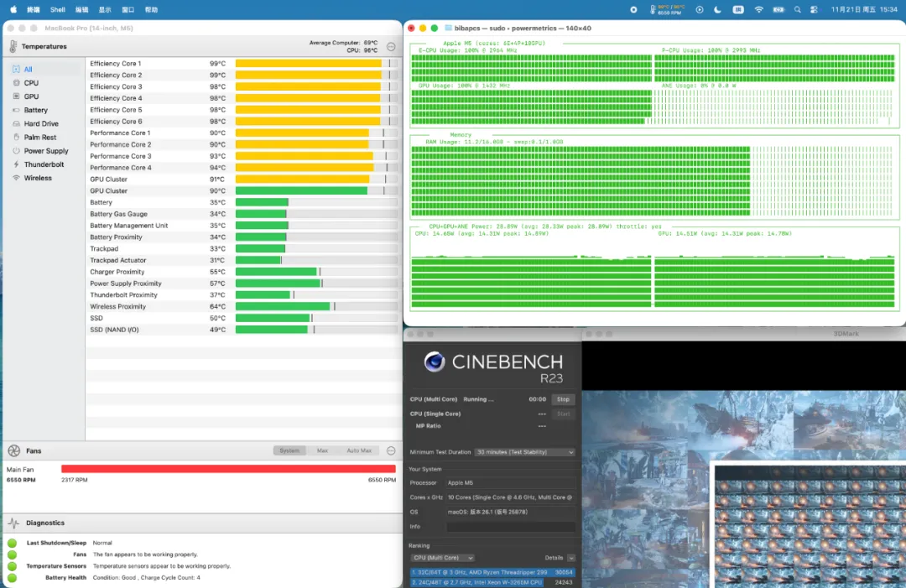This screenshot has height=588, width=906.
Task: Open the 帮助 menu
Action: point(151,9)
